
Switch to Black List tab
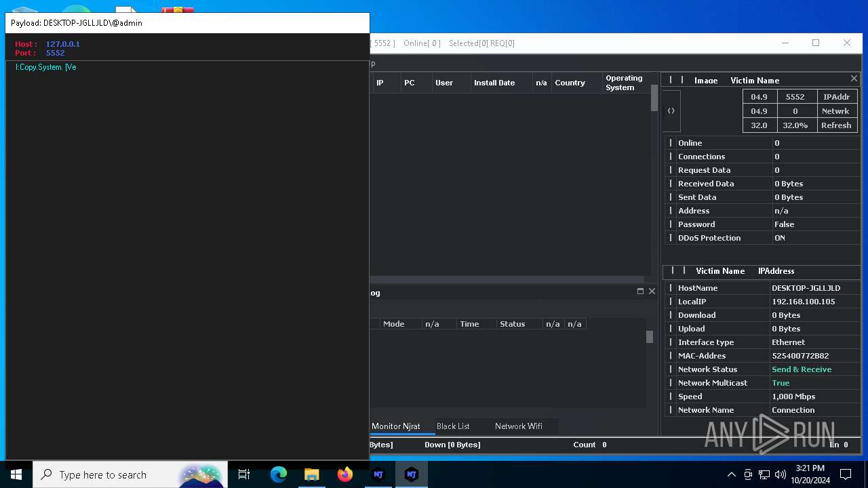tap(453, 426)
